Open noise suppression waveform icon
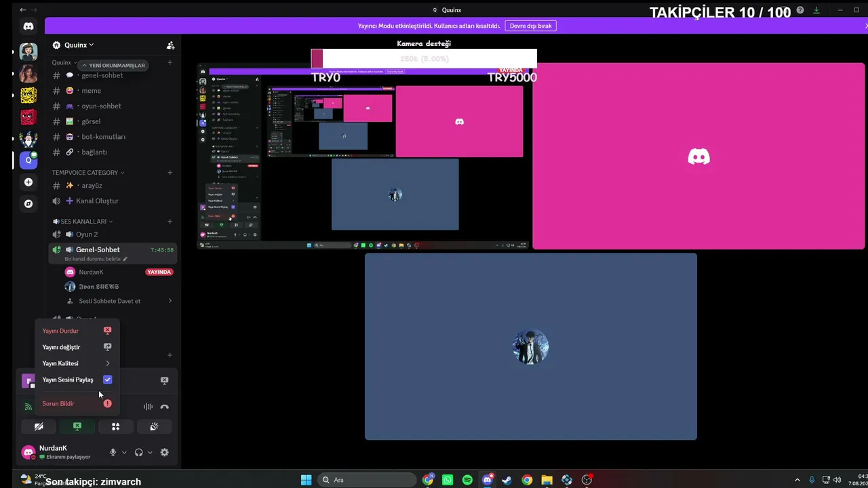 pos(148,407)
